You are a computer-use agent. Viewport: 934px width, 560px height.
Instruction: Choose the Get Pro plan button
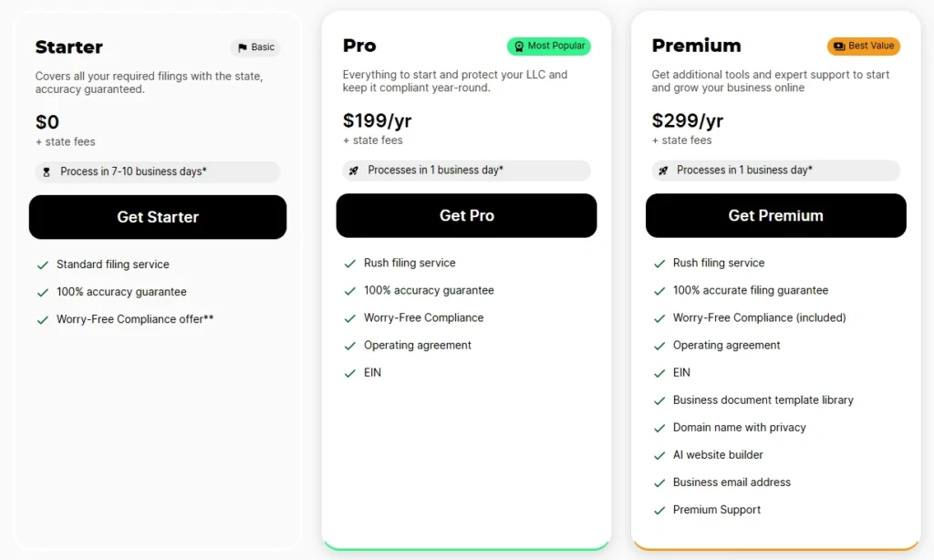click(x=466, y=215)
